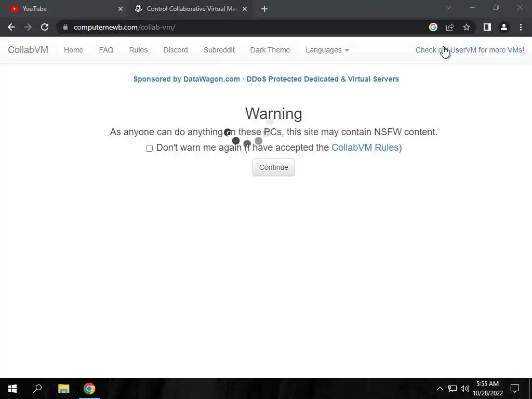Open the browser side panel icon
The image size is (532, 399).
487,27
